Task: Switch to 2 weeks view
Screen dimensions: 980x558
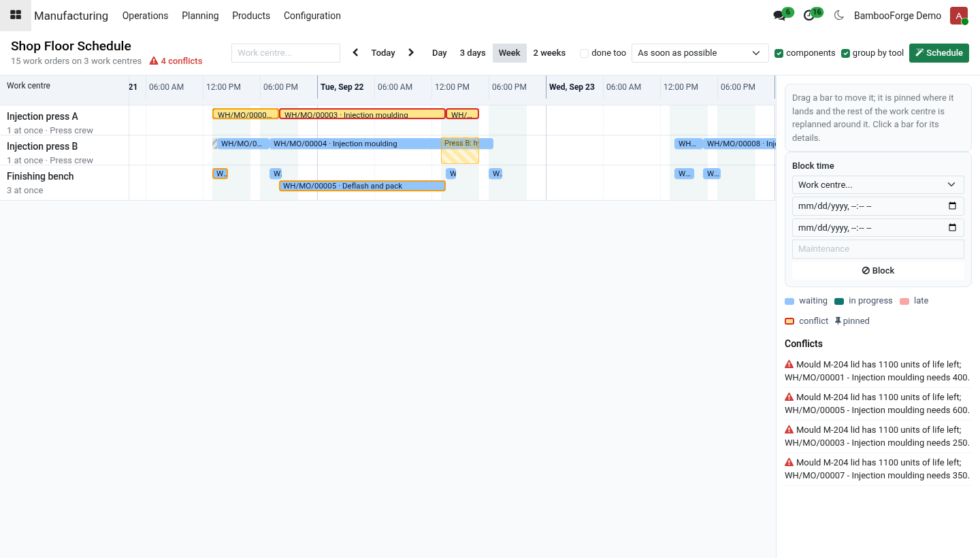Action: pos(549,53)
